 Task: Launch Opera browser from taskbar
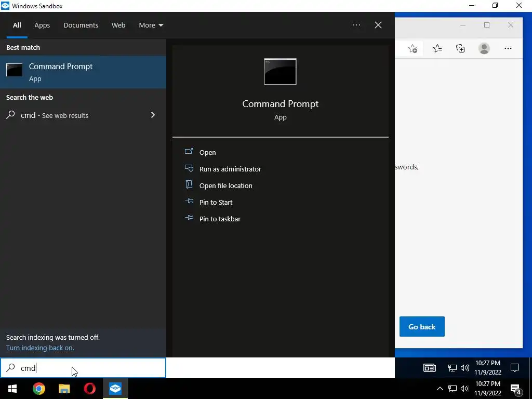90,389
